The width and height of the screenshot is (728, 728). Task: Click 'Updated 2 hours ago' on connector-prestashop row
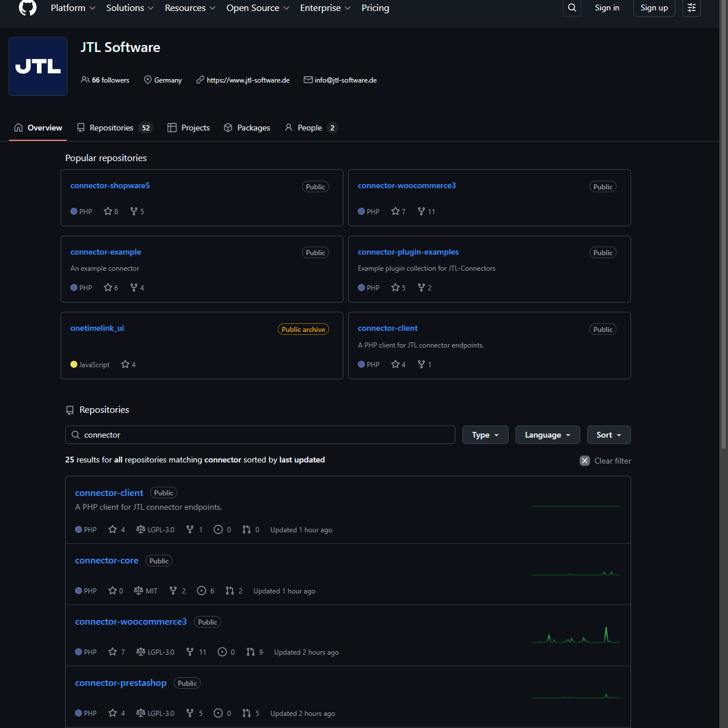(303, 714)
